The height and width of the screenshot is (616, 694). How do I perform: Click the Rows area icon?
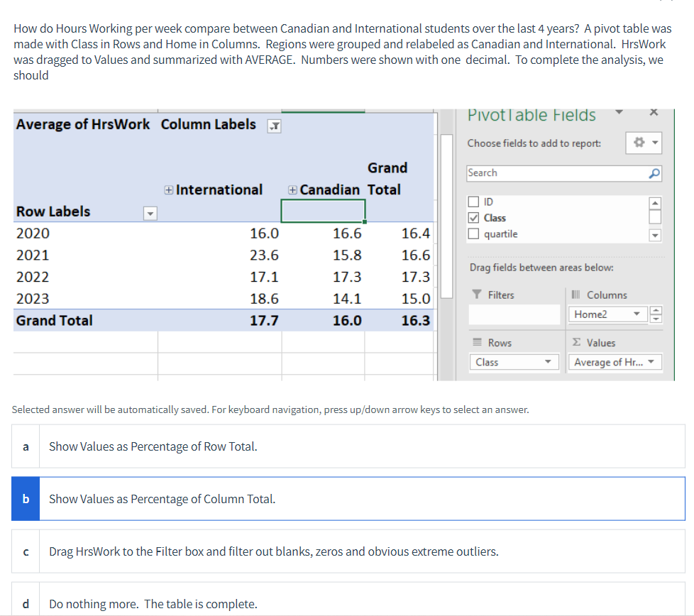pyautogui.click(x=477, y=342)
